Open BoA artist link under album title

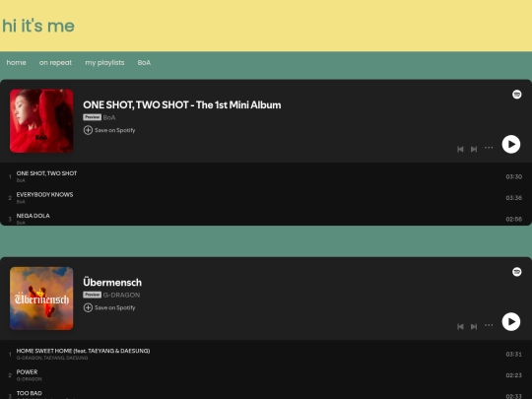[x=109, y=117]
